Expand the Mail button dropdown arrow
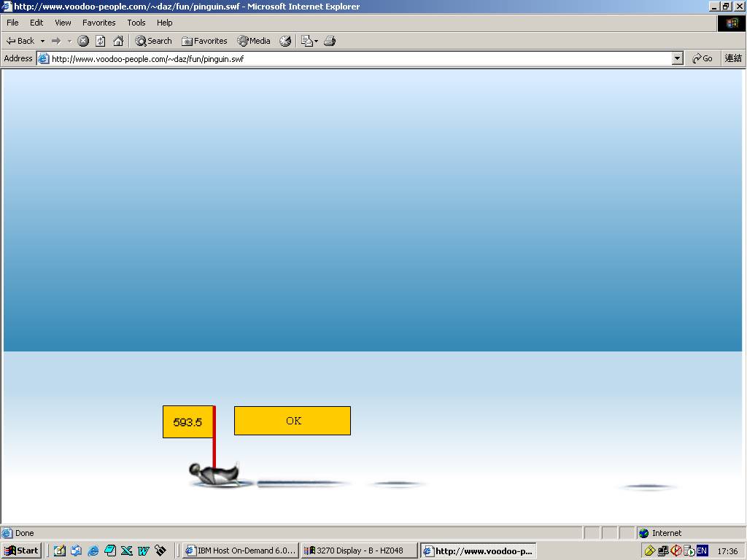Screen dimensions: 747x560 pyautogui.click(x=316, y=41)
